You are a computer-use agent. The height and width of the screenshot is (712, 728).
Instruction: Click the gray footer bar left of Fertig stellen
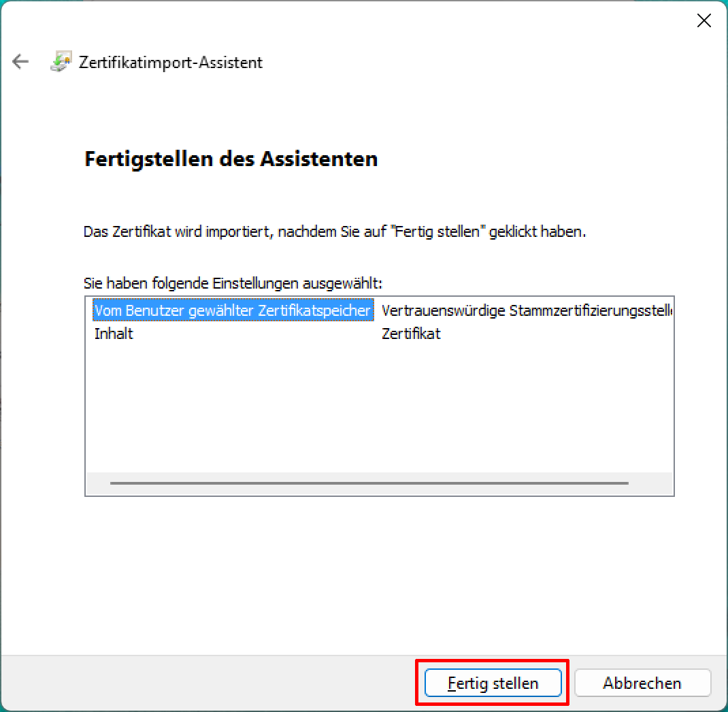tap(209, 683)
